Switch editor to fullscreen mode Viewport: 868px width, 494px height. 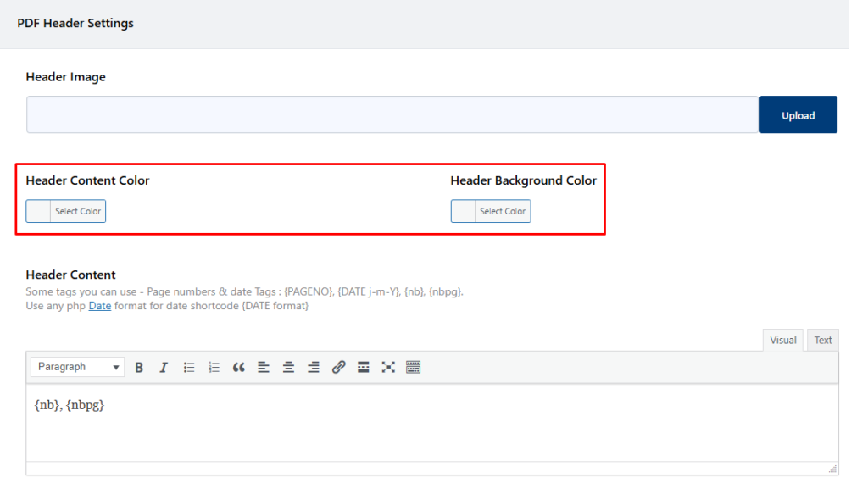click(x=388, y=367)
